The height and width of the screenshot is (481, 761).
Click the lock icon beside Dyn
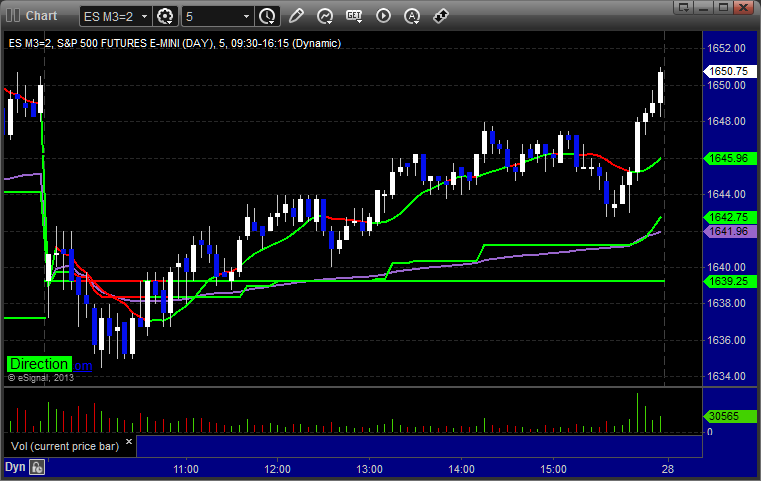click(x=37, y=467)
